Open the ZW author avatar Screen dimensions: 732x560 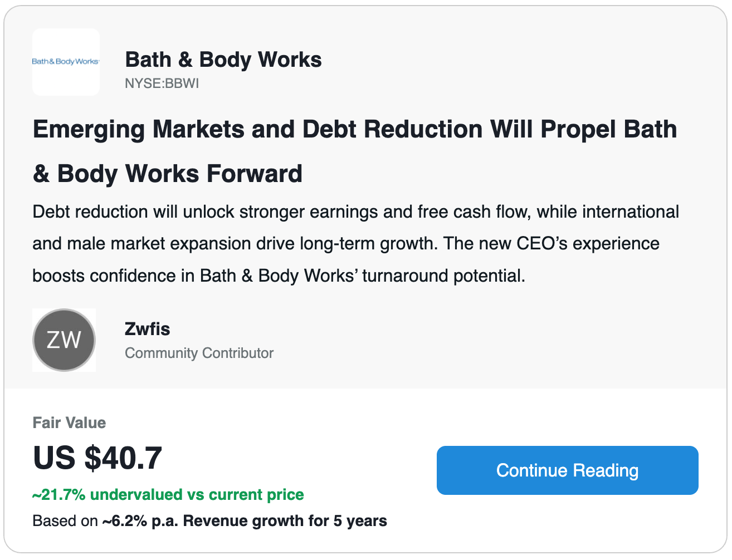pos(64,340)
